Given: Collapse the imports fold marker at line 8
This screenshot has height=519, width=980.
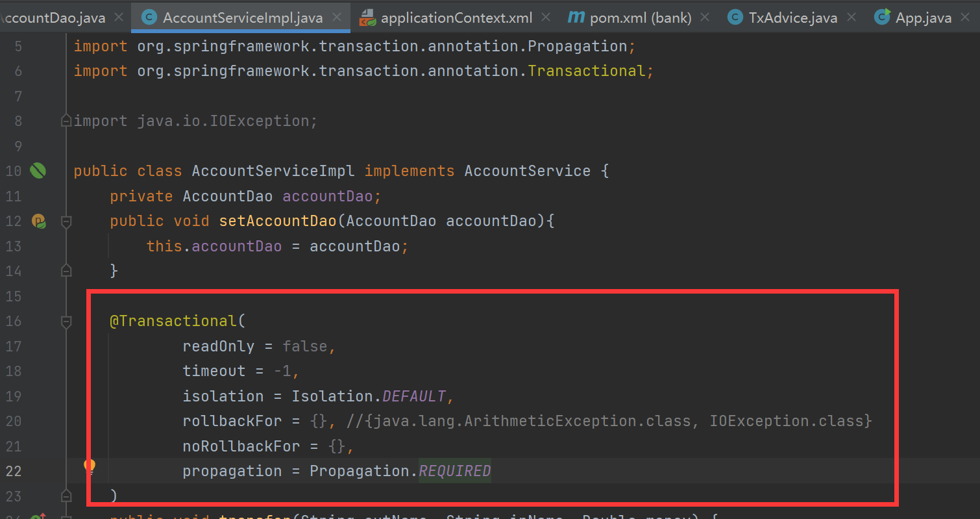Looking at the screenshot, I should (x=66, y=121).
